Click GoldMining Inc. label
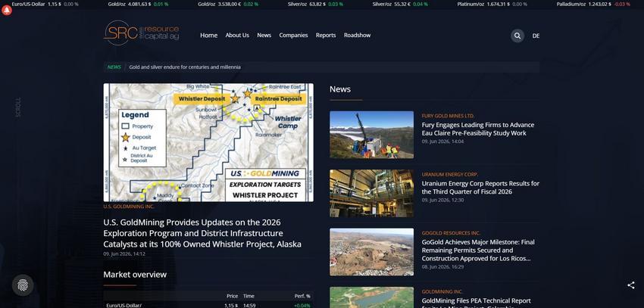 [x=442, y=292]
